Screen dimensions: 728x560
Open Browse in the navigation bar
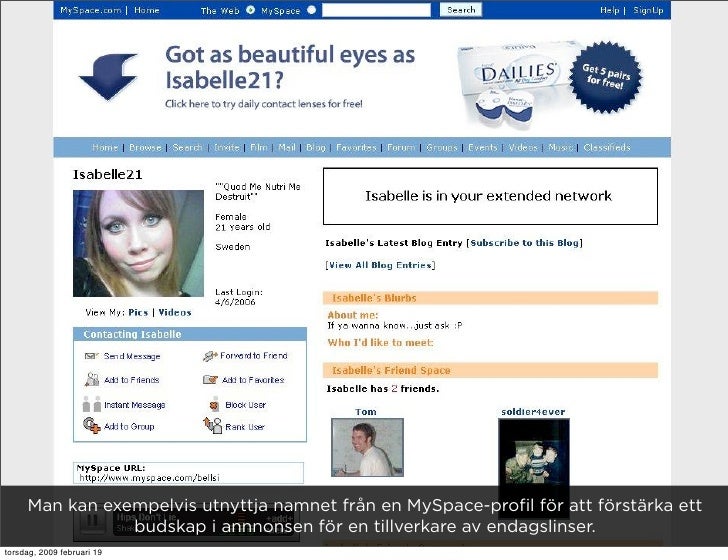(x=145, y=147)
